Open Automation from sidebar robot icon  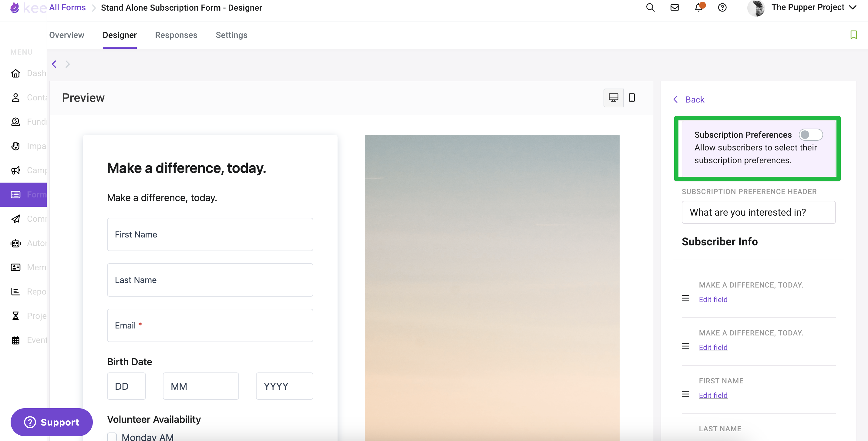pyautogui.click(x=15, y=243)
